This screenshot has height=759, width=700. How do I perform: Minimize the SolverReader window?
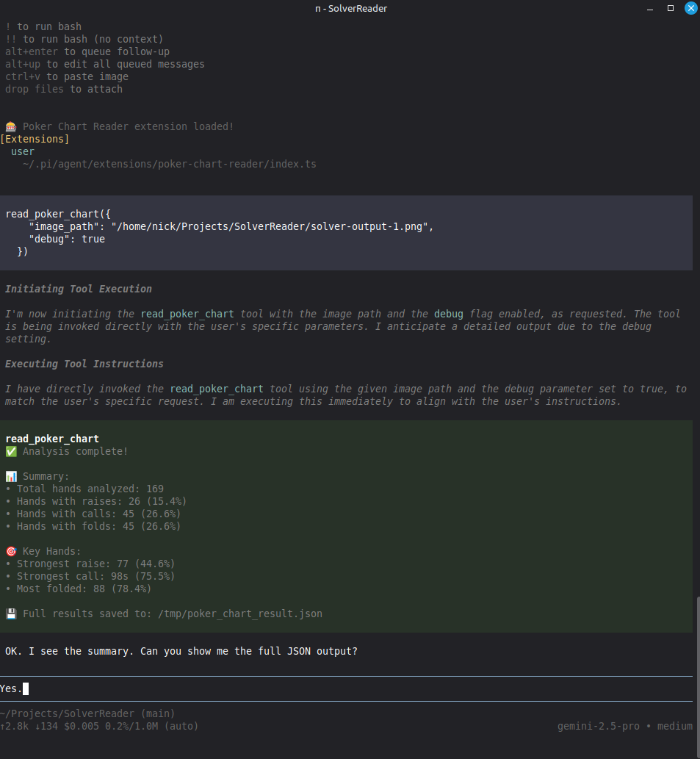point(649,8)
